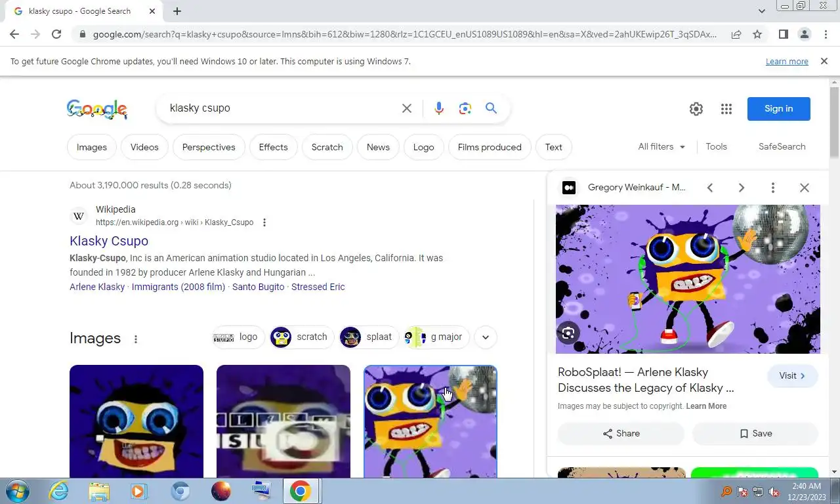The width and height of the screenshot is (840, 504).
Task: Start voice search with microphone
Action: pyautogui.click(x=439, y=108)
